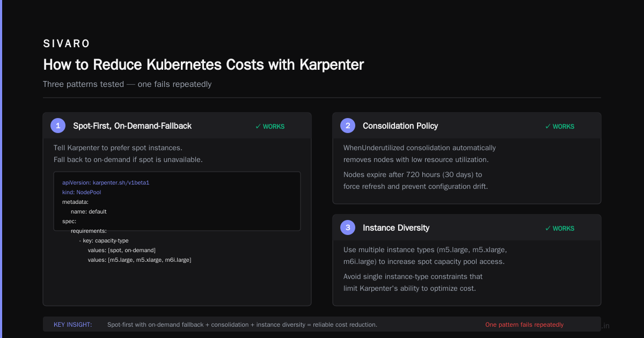Click 'Consolidation Policy' heading
The image size is (644, 338).
click(x=400, y=126)
